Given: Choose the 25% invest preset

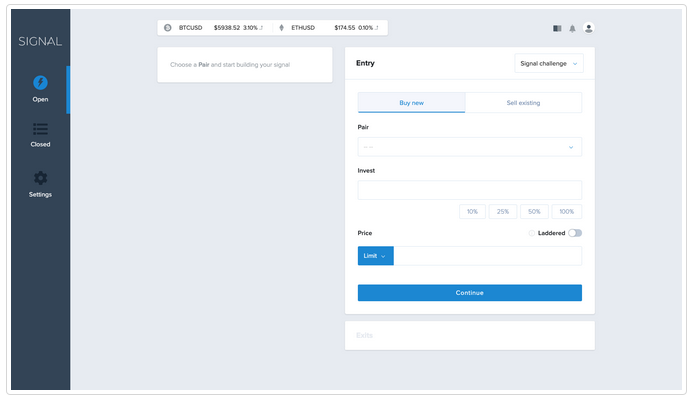Looking at the screenshot, I should pyautogui.click(x=503, y=211).
